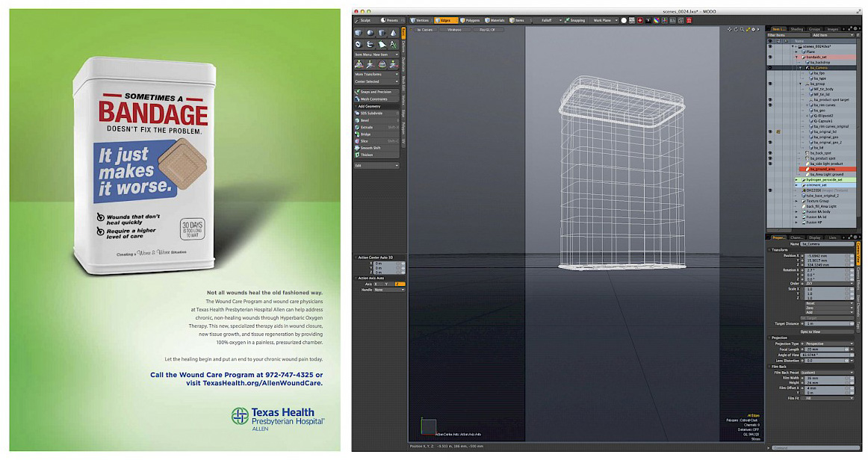Image resolution: width=868 pixels, height=460 pixels.
Task: Activate the Bevel tool
Action: (376, 120)
